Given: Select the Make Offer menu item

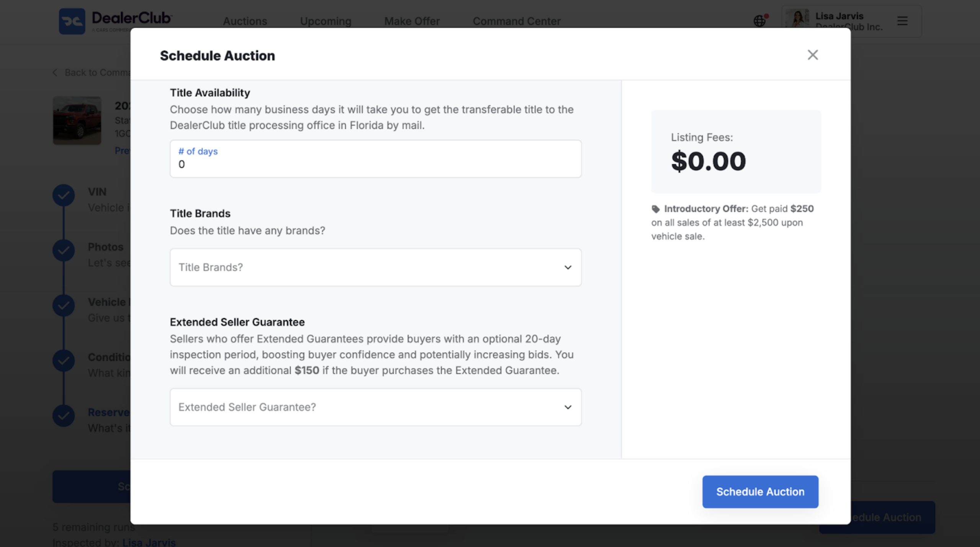Looking at the screenshot, I should tap(412, 21).
